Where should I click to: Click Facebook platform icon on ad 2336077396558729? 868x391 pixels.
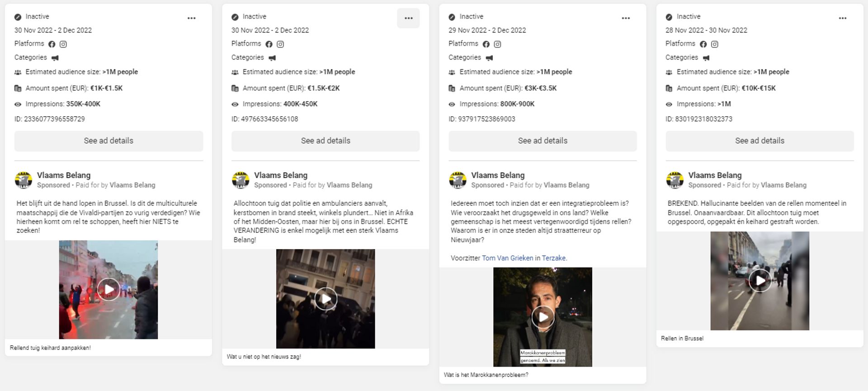(x=52, y=44)
